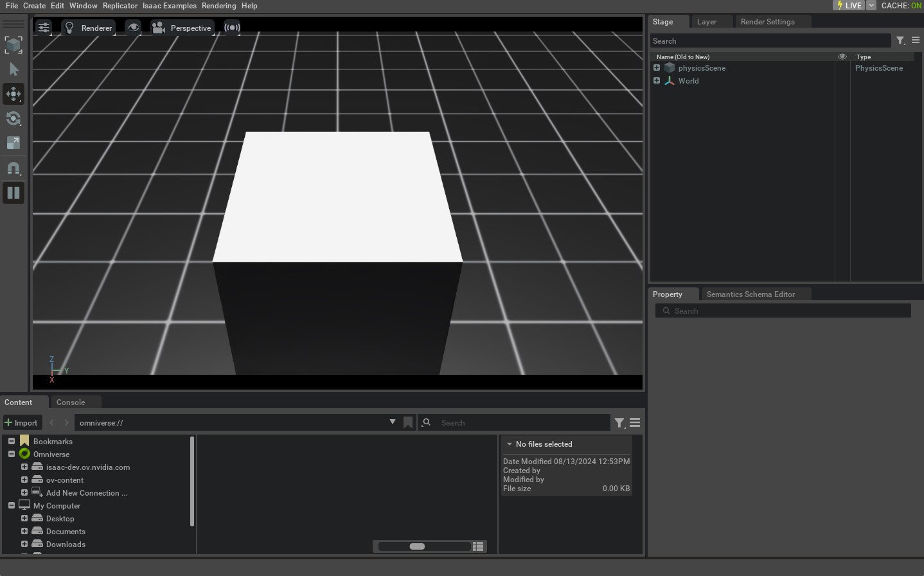Viewport: 924px width, 576px height.
Task: Select the Move tool in left toolbar
Action: click(13, 94)
